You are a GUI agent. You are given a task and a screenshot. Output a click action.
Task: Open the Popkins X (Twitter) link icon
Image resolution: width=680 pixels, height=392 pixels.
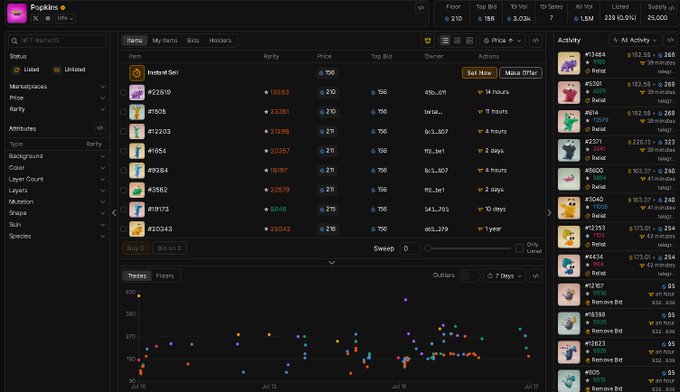[36, 19]
